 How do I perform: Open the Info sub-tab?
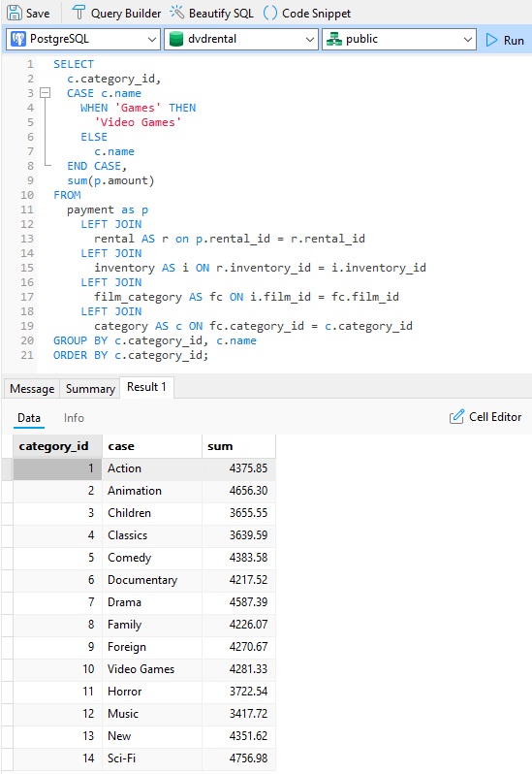click(x=74, y=418)
